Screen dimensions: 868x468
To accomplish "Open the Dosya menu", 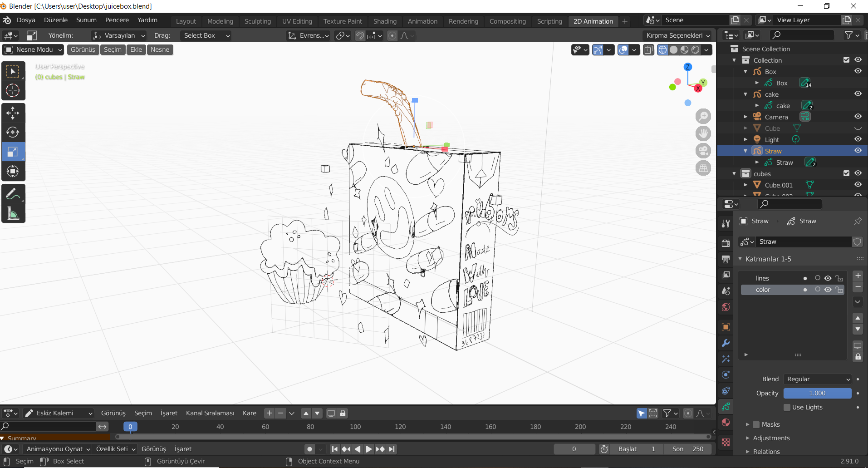I will pyautogui.click(x=26, y=20).
